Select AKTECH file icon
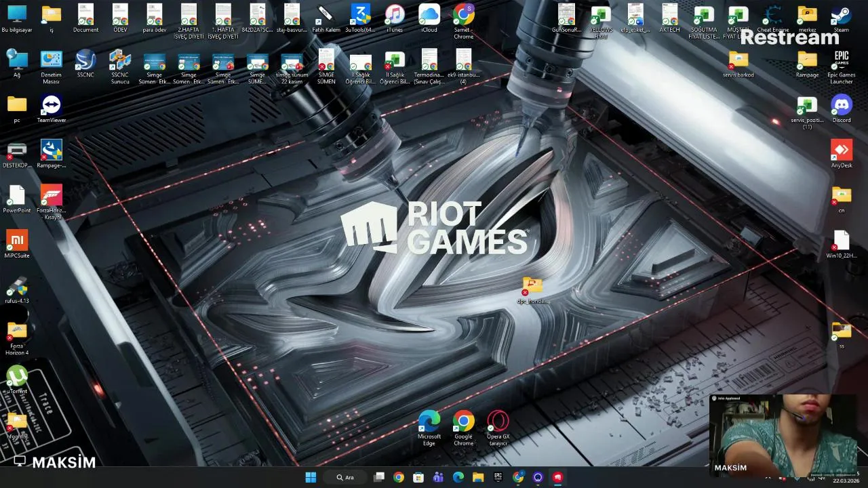The width and height of the screenshot is (868, 488). 669,18
